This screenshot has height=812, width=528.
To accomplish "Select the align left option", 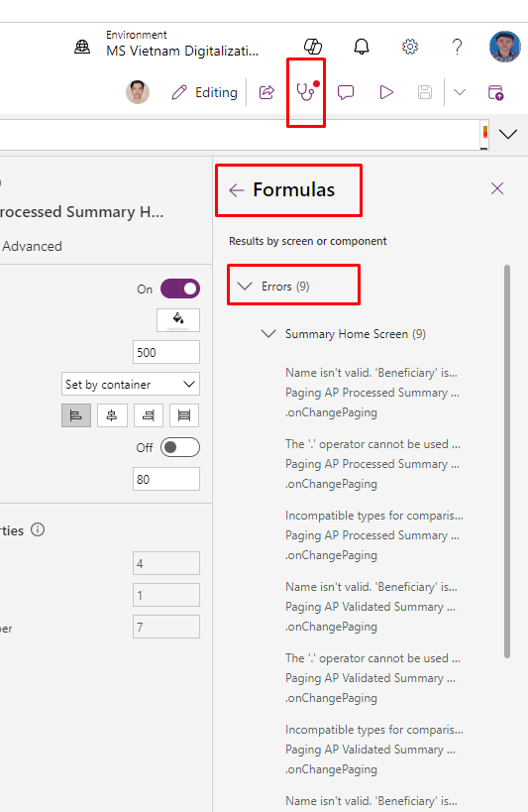I will (76, 415).
